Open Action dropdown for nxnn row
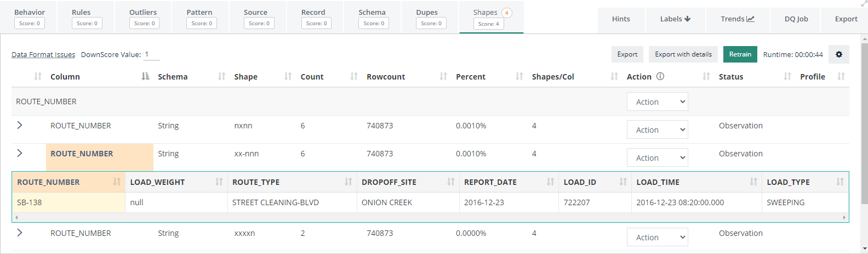 click(658, 129)
